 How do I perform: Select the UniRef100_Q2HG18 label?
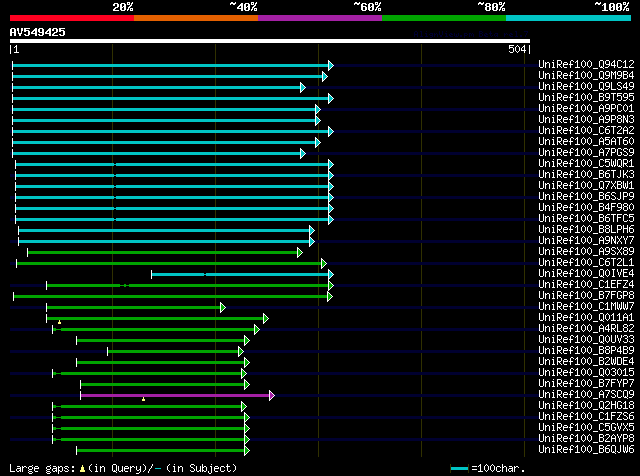point(586,406)
